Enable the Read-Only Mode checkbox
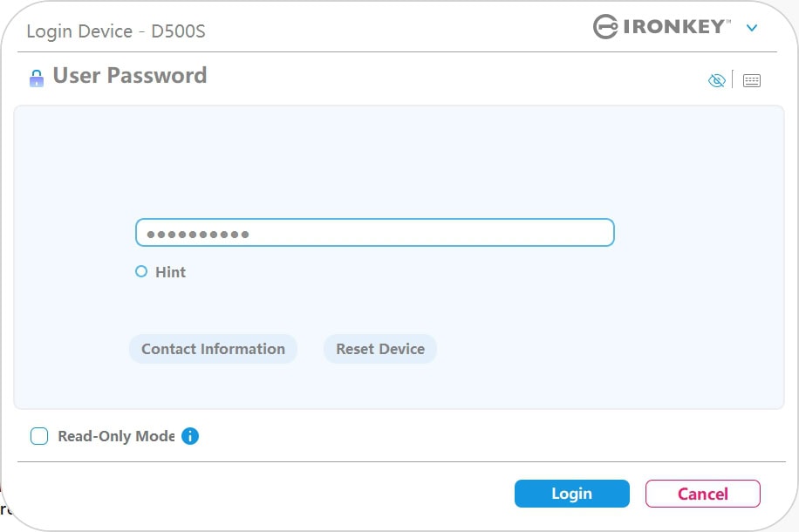 pos(39,436)
